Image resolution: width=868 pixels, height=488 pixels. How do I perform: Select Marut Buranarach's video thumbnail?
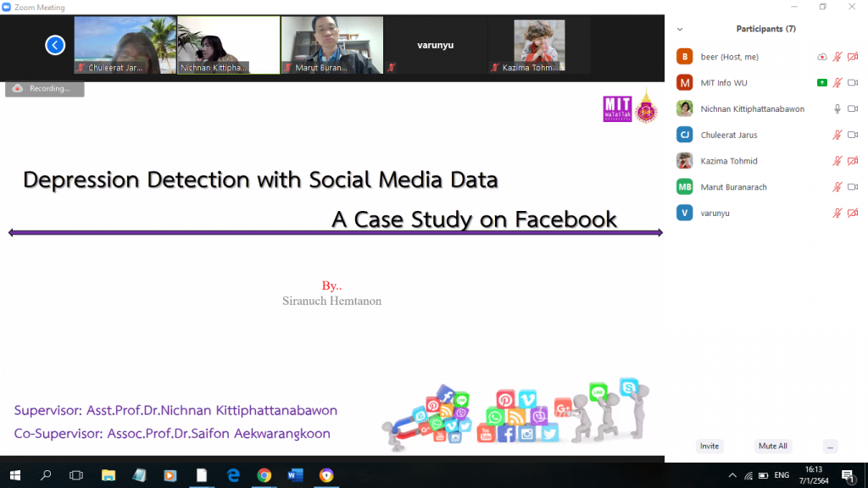(331, 45)
